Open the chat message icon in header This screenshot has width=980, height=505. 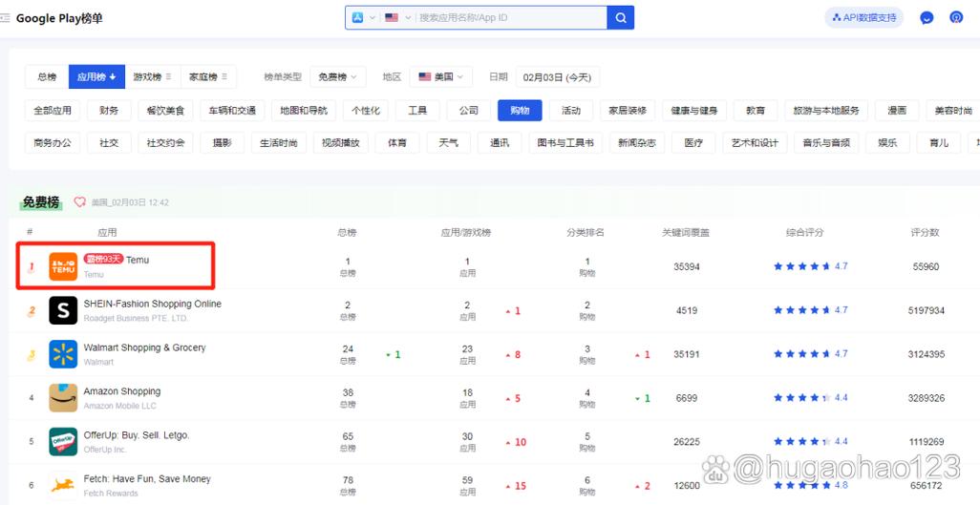click(x=927, y=17)
